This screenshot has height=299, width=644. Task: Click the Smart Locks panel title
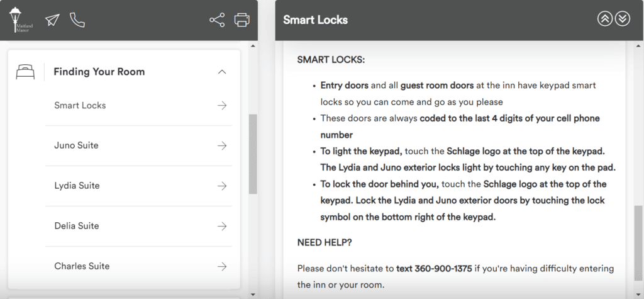(316, 20)
